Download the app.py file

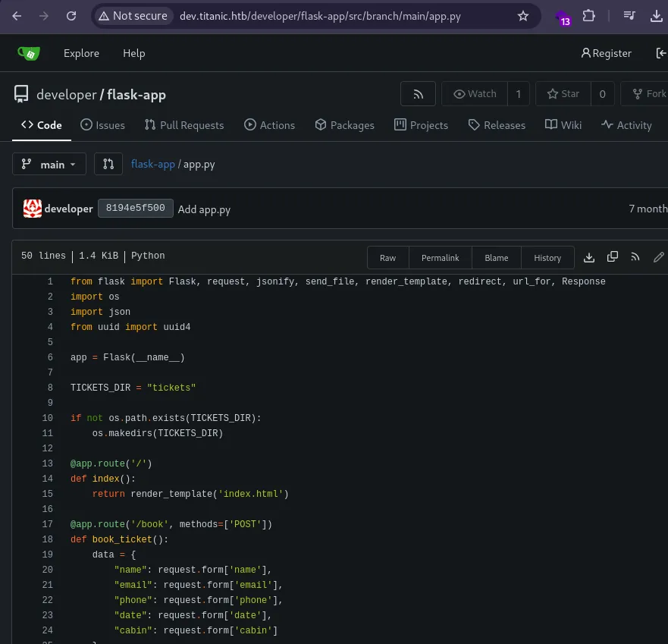[589, 257]
